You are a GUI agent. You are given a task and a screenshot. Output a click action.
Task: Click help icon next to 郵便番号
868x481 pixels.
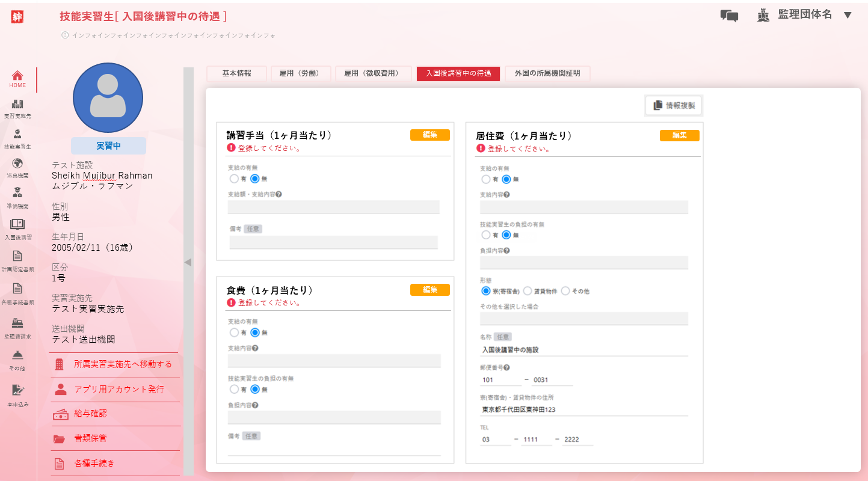pos(507,367)
